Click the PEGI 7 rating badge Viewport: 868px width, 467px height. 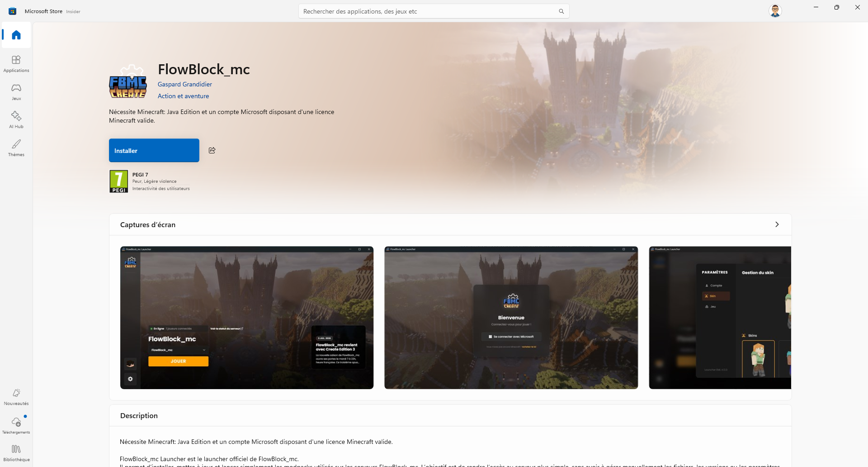[118, 181]
